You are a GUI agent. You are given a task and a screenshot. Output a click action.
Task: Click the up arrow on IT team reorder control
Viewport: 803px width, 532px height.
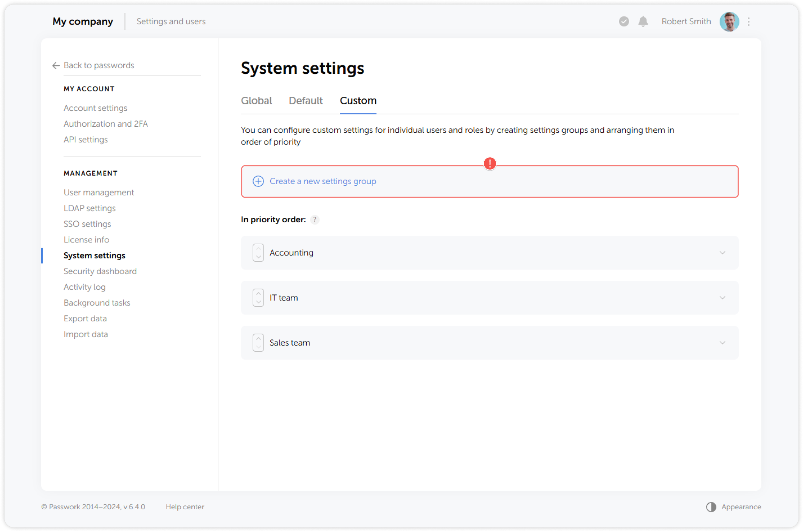tap(258, 294)
